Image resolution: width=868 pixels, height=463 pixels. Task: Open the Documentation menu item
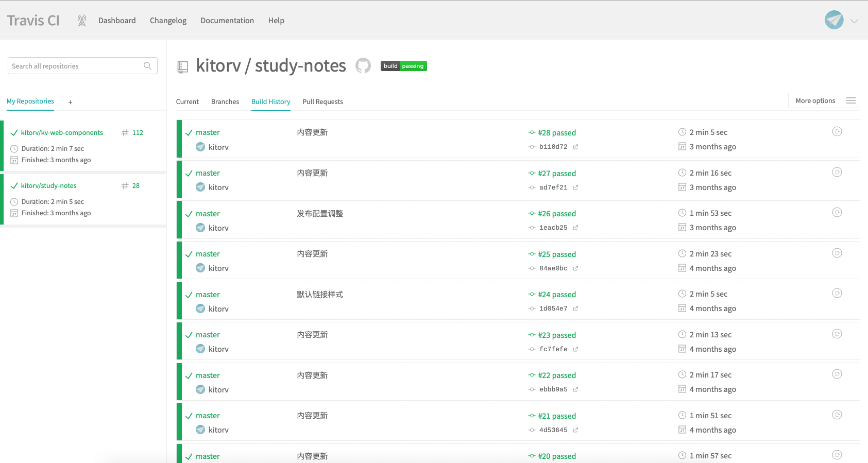coord(227,21)
